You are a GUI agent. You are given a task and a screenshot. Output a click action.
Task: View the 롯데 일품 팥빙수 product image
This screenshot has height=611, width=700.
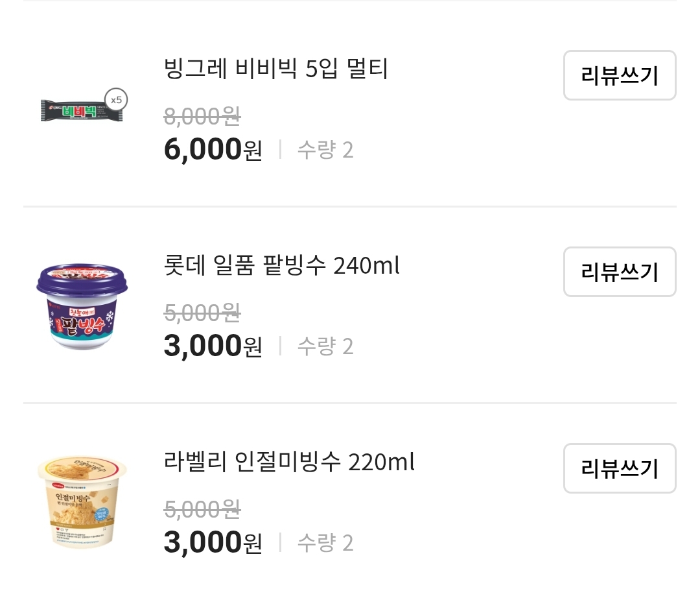(81, 305)
